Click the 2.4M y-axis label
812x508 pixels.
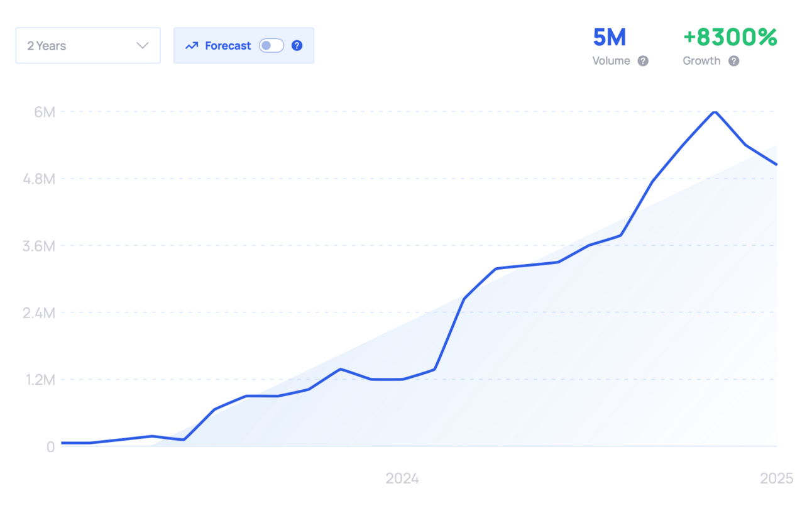pos(39,312)
